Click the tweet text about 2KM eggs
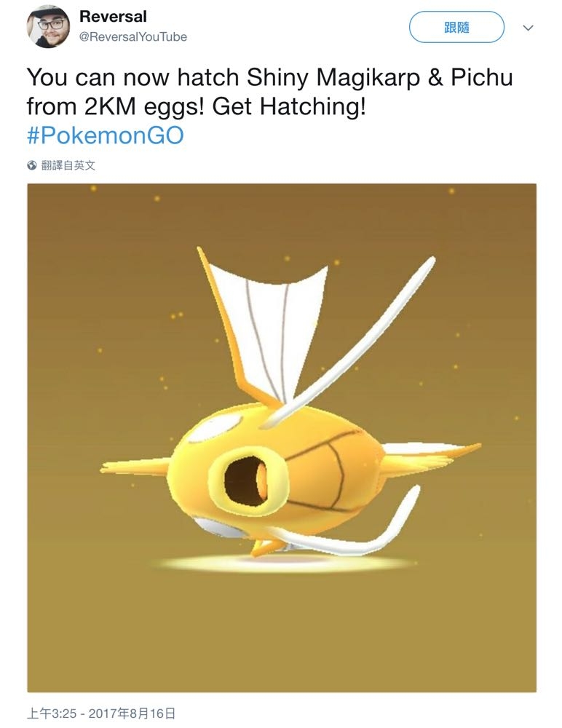 (x=269, y=92)
